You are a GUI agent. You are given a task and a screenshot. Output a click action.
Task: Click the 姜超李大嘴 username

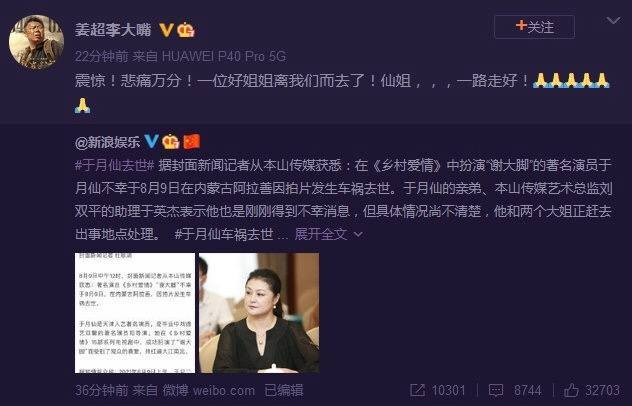pos(113,30)
